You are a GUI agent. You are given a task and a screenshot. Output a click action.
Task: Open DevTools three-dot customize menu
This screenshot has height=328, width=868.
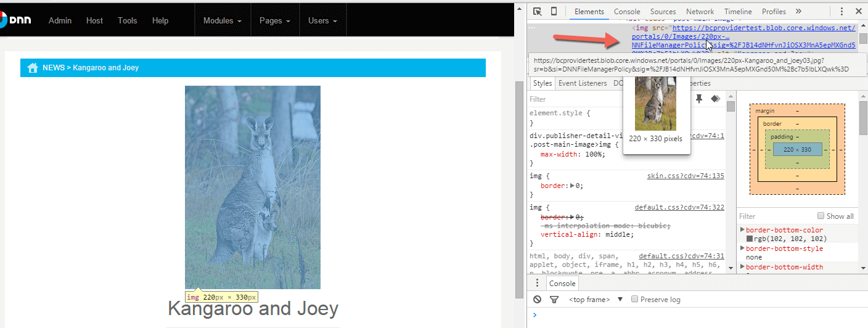pos(841,12)
